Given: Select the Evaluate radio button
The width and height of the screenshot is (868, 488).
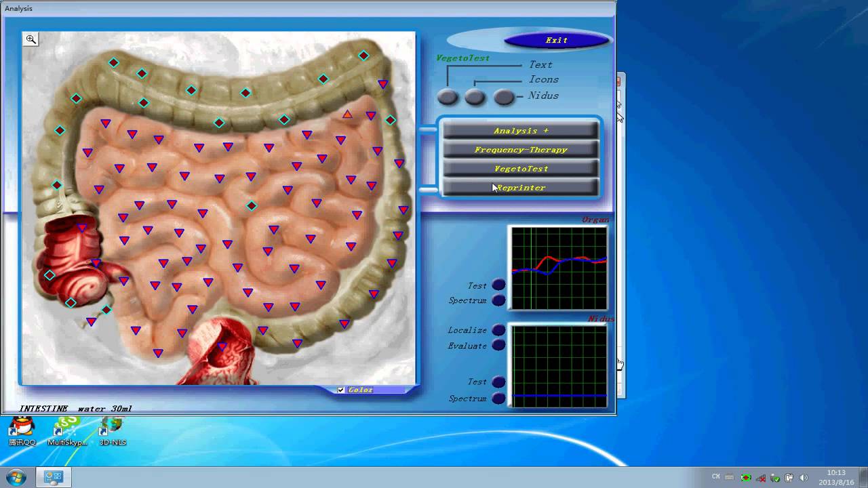Looking at the screenshot, I should point(498,346).
